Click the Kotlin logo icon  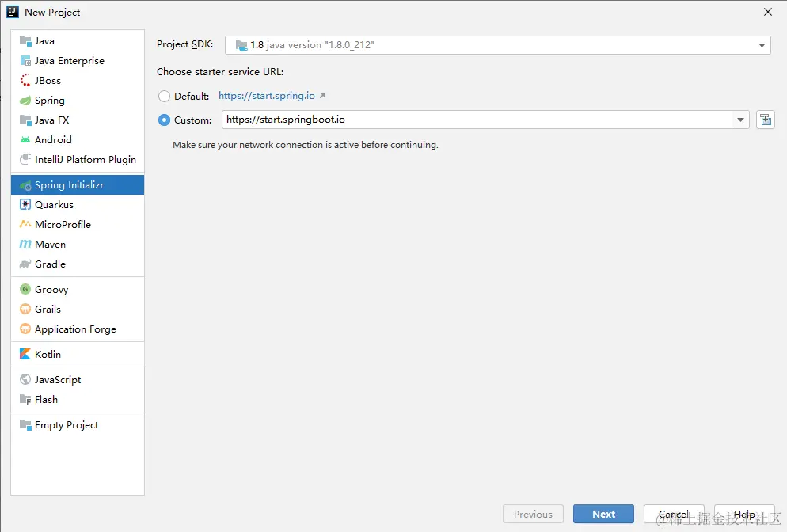point(25,355)
